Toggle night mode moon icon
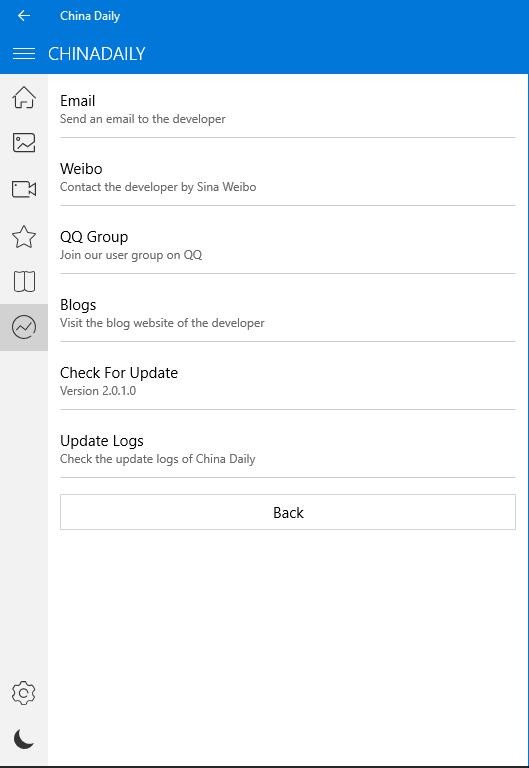The image size is (529, 768). click(24, 739)
